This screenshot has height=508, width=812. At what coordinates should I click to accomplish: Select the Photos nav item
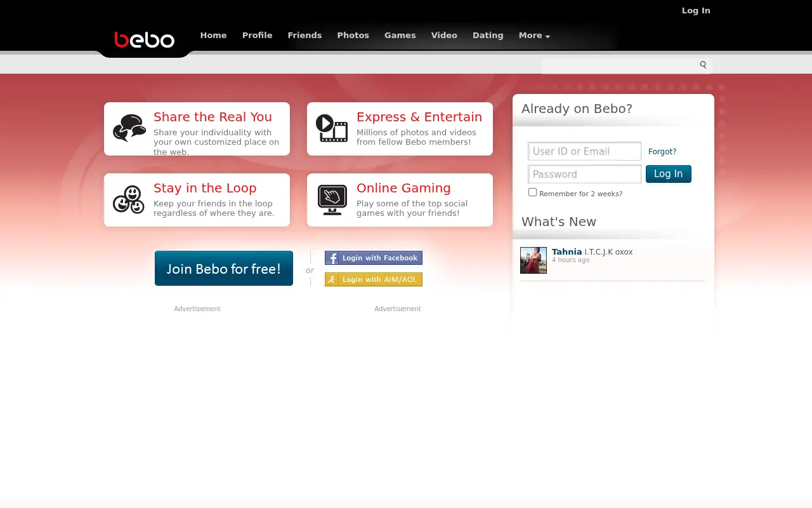tap(353, 36)
